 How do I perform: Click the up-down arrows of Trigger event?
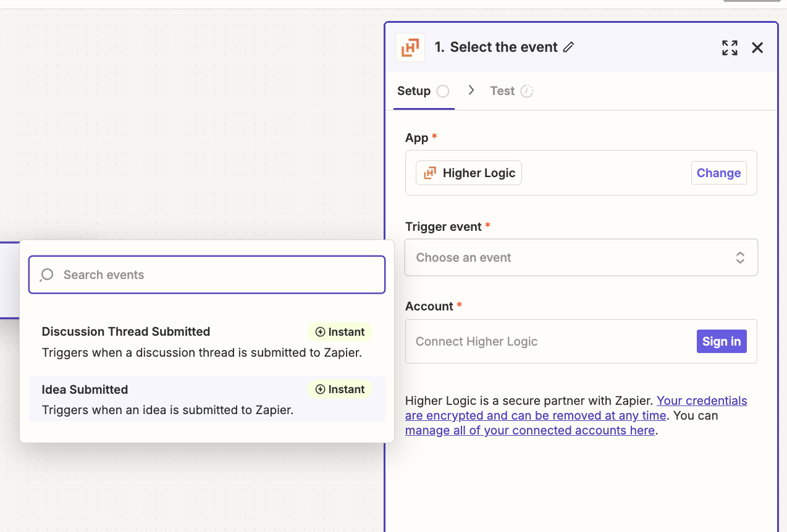(x=740, y=257)
